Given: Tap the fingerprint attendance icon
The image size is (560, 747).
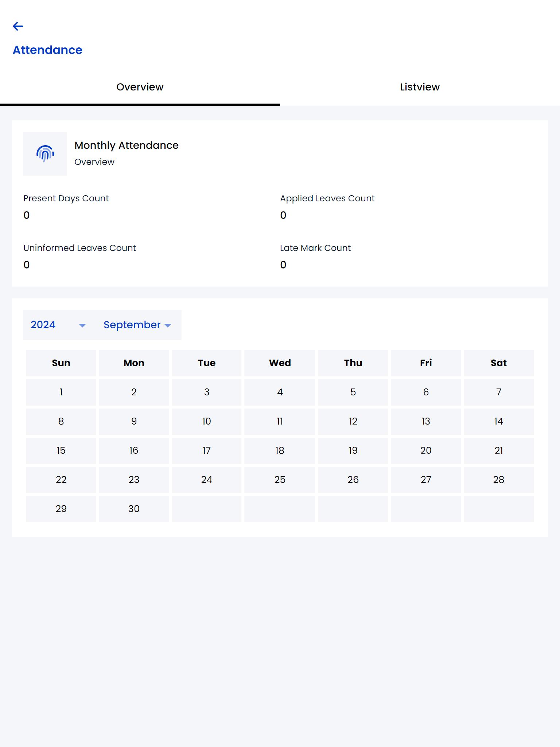Looking at the screenshot, I should pos(45,154).
